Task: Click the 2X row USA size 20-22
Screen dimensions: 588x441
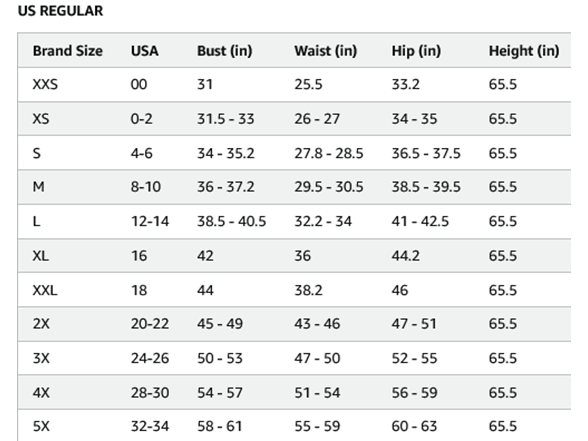Action: [x=150, y=324]
